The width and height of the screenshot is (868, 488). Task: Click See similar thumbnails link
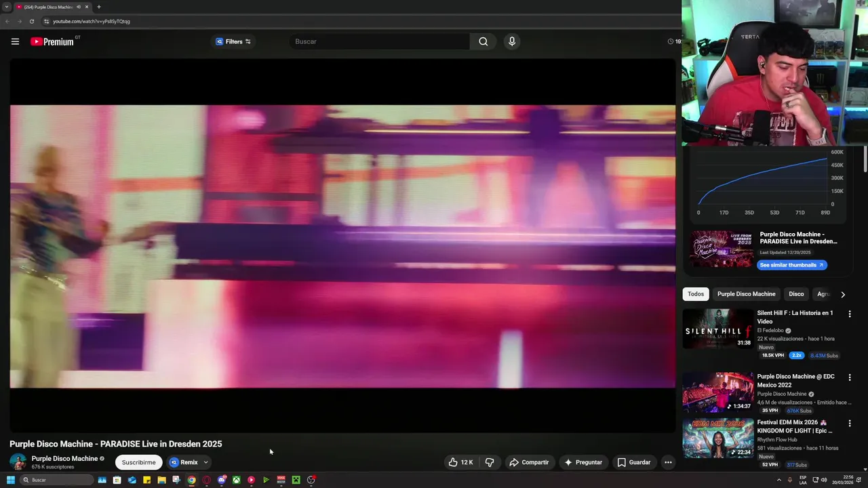click(x=791, y=265)
